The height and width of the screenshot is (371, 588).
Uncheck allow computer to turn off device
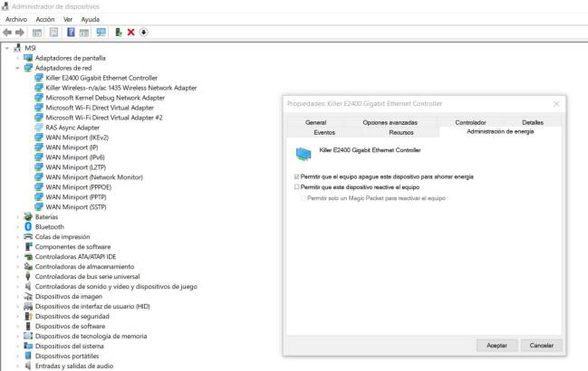click(297, 176)
